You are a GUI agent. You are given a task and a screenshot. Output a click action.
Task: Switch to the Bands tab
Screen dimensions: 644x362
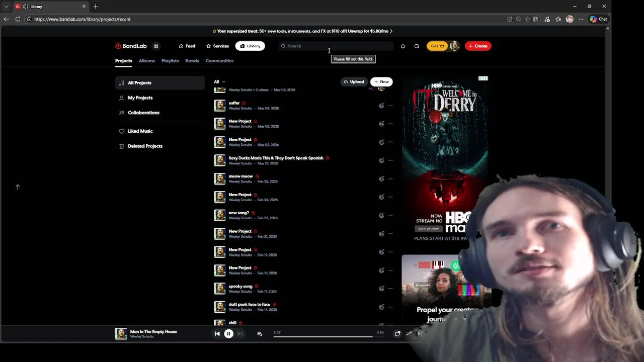tap(192, 61)
